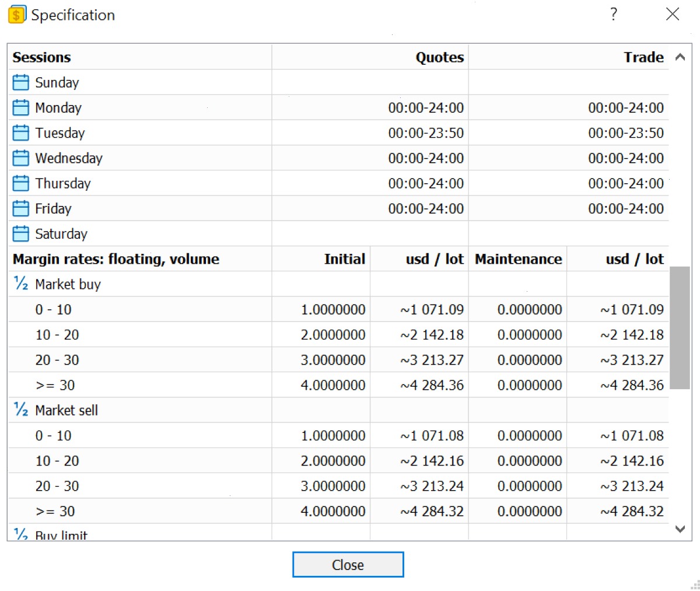The height and width of the screenshot is (591, 700).
Task: Select the Trade column header
Action: point(644,57)
